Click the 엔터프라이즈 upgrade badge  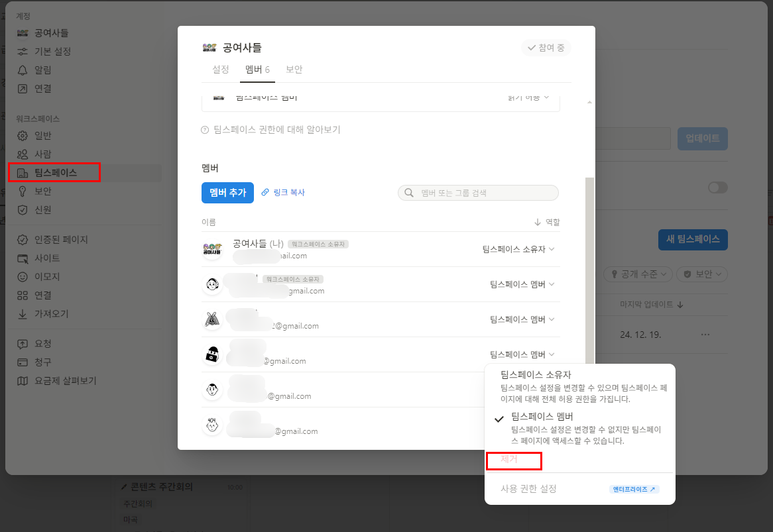(x=634, y=489)
